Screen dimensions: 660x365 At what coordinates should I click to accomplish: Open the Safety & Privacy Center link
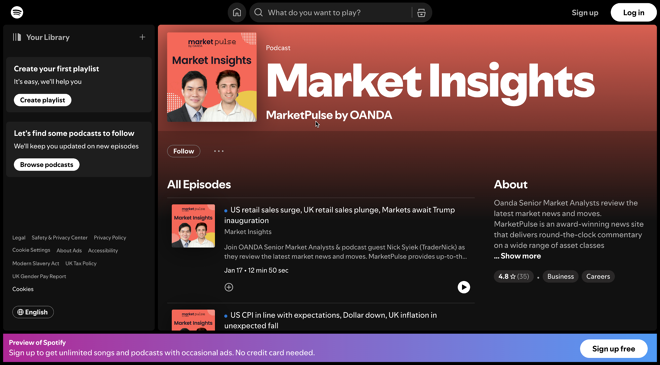(59, 238)
